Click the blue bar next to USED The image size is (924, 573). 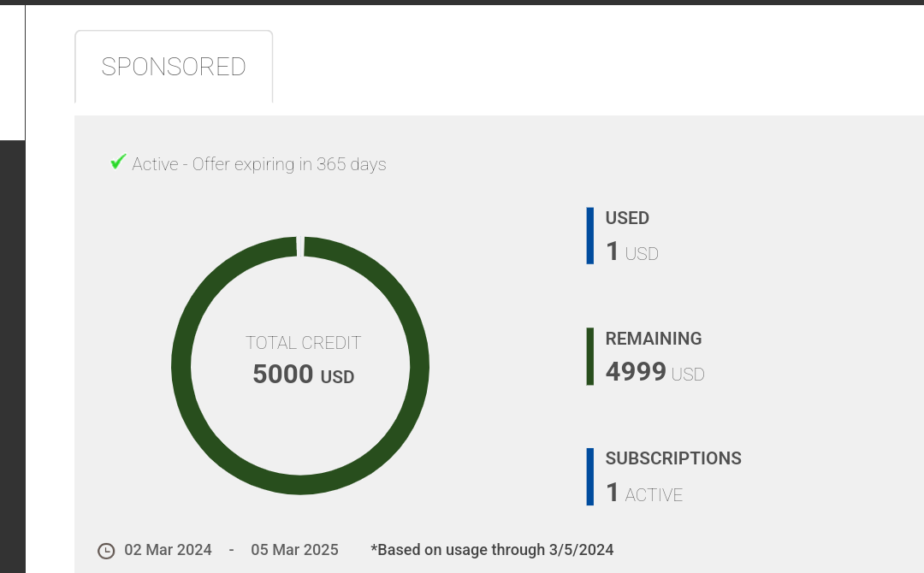590,235
